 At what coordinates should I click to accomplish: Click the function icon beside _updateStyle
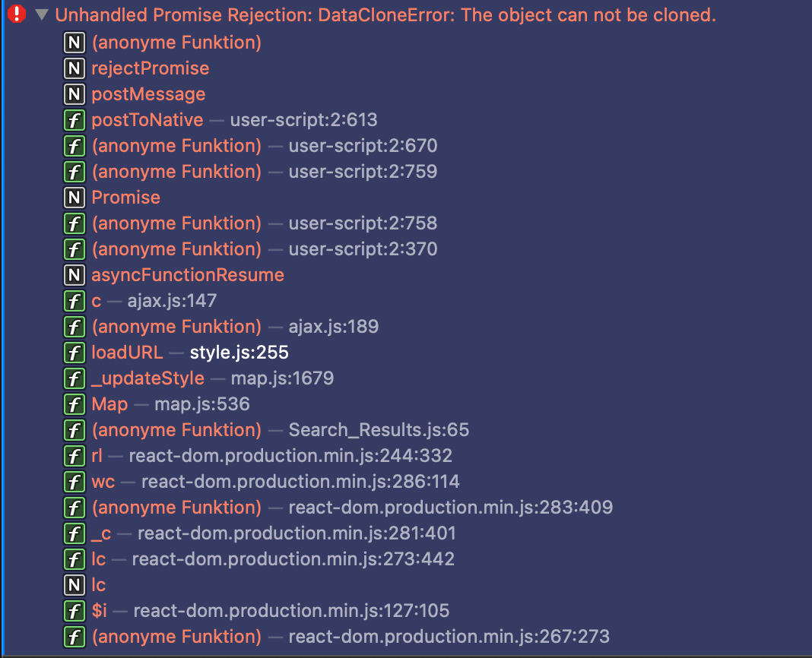point(74,378)
